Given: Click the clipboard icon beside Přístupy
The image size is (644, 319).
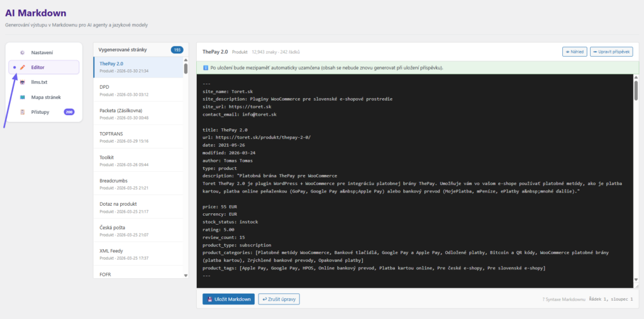Looking at the screenshot, I should click(23, 112).
